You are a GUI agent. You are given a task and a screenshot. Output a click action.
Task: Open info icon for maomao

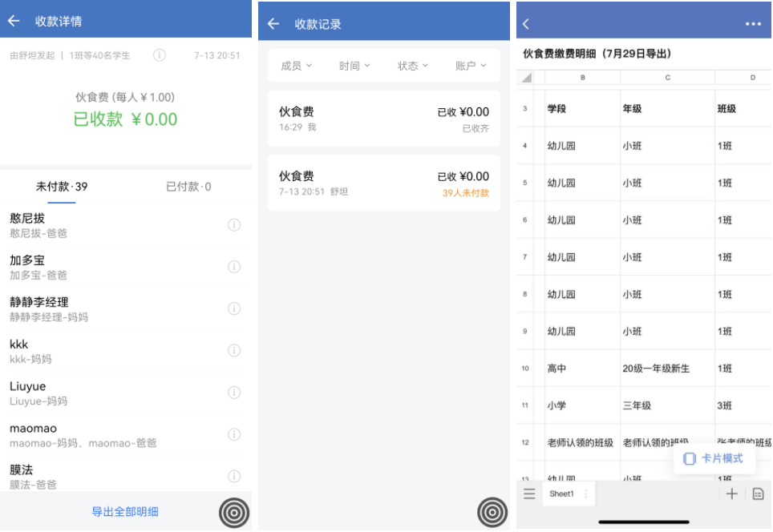tap(234, 434)
